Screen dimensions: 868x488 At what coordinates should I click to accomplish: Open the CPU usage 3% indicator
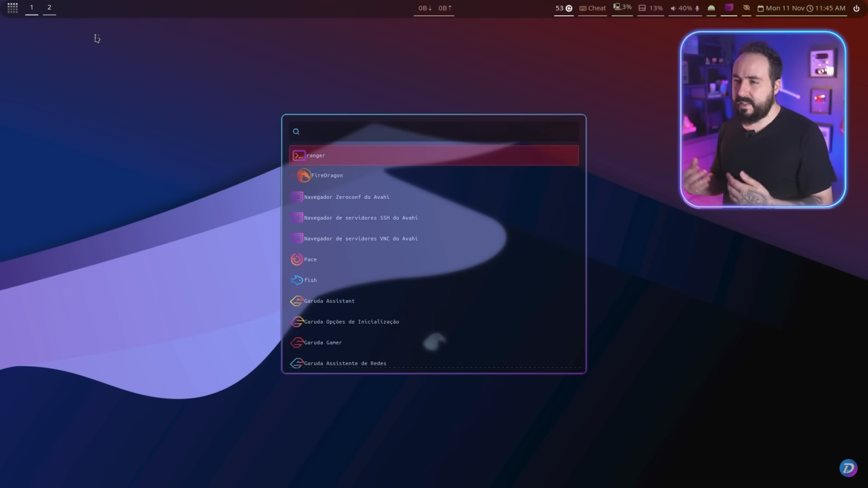[x=622, y=8]
